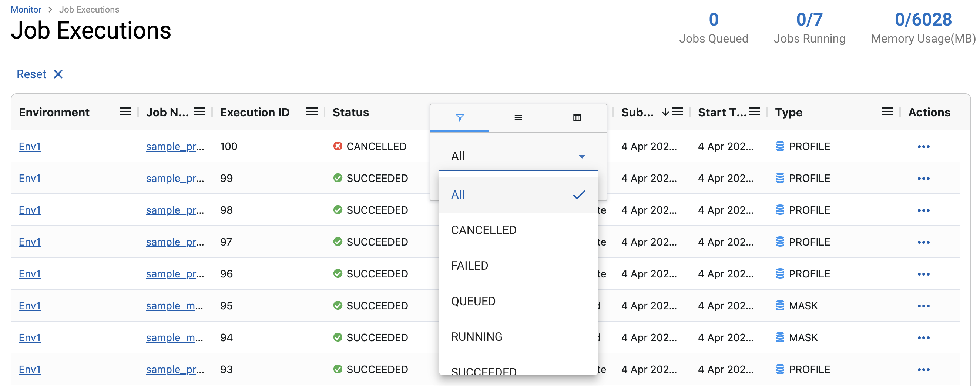Expand the All filter dropdown
The height and width of the screenshot is (386, 980).
[x=518, y=156]
